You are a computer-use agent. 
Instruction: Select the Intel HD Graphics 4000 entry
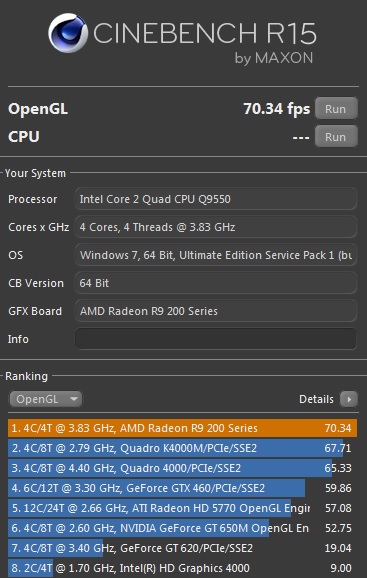tap(182, 568)
